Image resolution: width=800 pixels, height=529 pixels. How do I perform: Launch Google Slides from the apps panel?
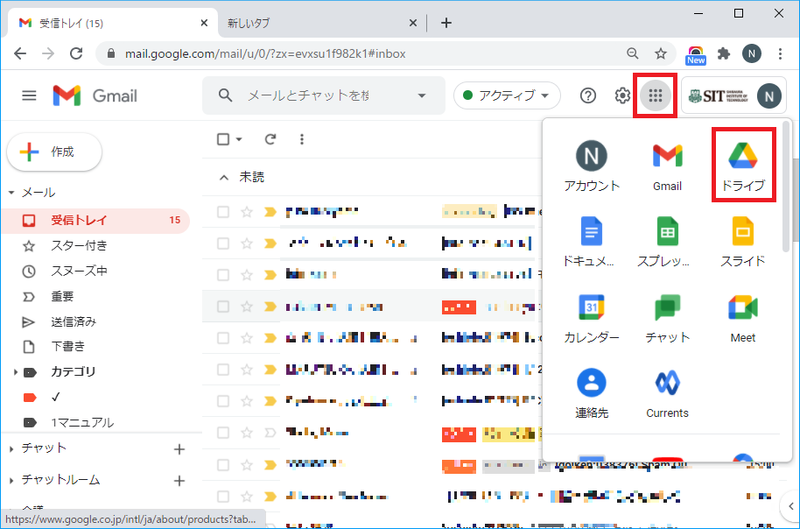(743, 241)
